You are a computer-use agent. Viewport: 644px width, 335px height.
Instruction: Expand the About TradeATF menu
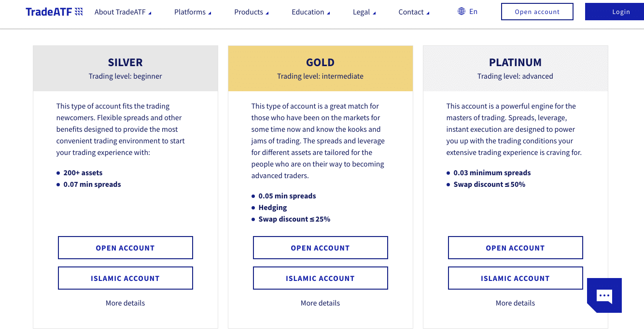123,12
